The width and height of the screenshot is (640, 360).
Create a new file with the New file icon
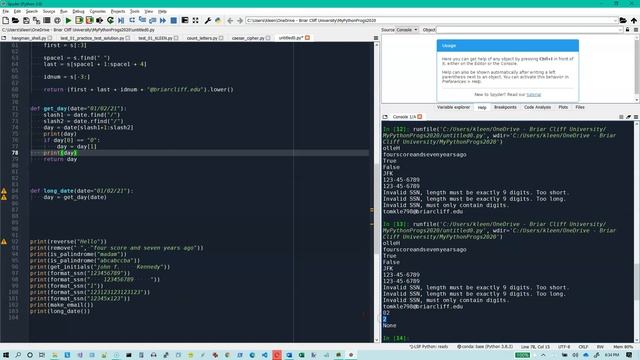click(x=5, y=20)
